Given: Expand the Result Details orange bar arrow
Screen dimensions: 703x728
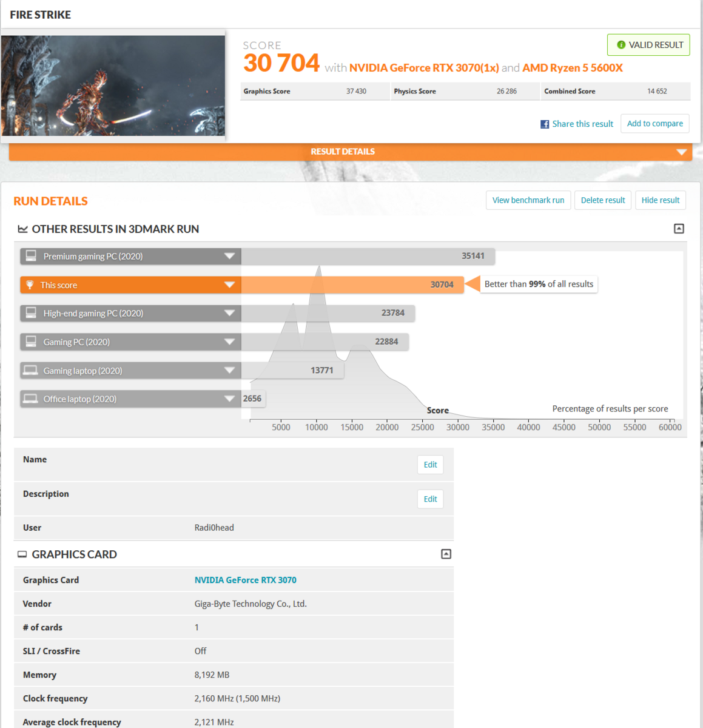Looking at the screenshot, I should (x=682, y=152).
